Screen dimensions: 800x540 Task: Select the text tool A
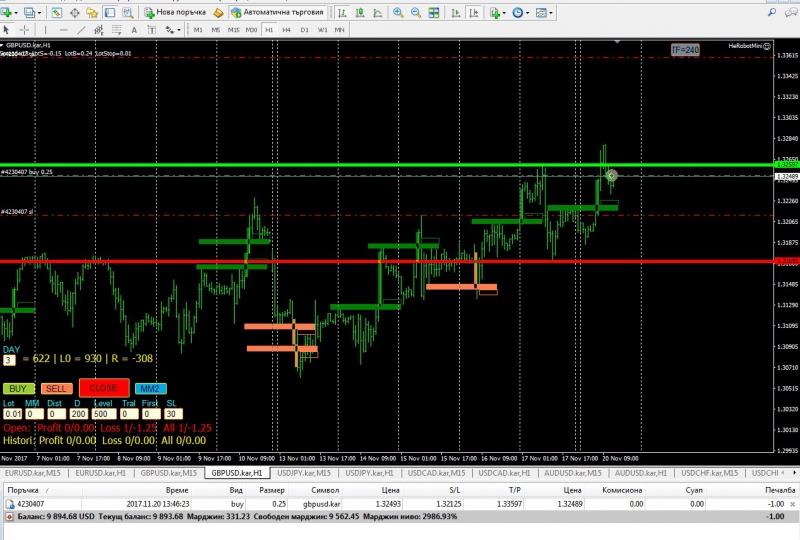pos(134,30)
